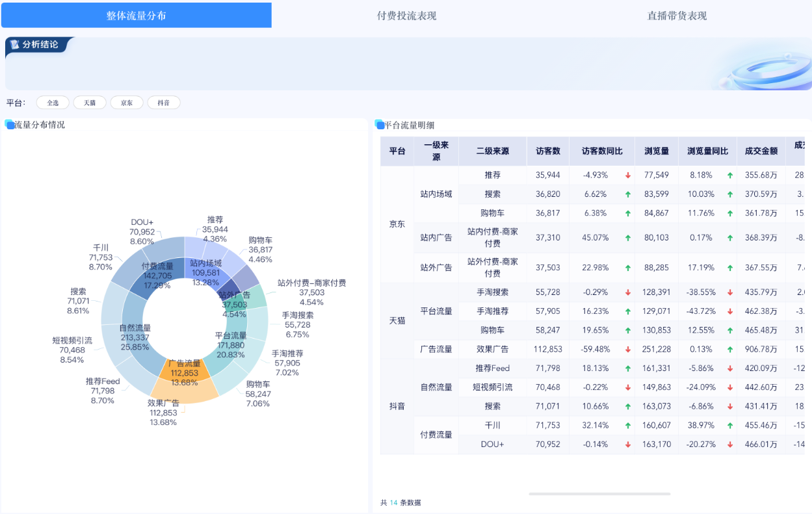Select the 整体流量分布 tab

point(135,14)
